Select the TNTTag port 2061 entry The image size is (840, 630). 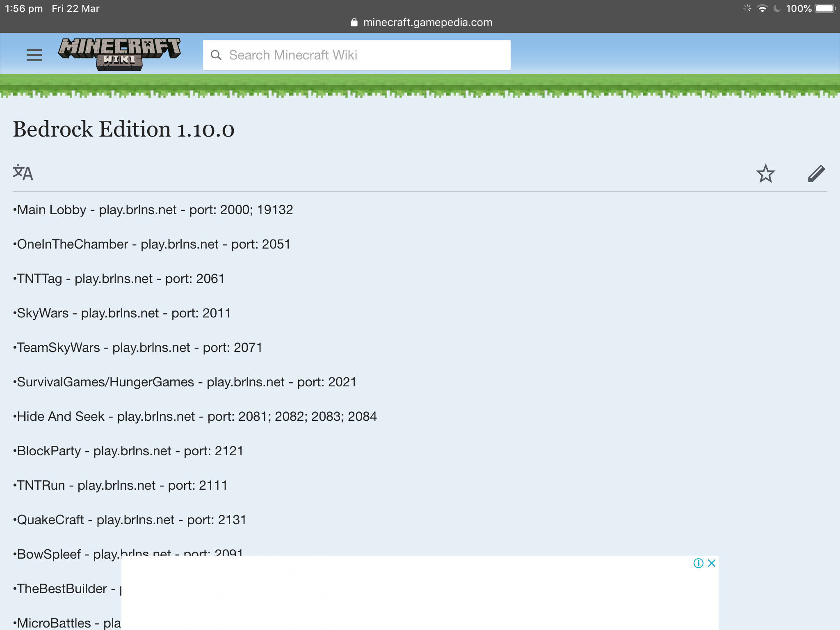119,278
